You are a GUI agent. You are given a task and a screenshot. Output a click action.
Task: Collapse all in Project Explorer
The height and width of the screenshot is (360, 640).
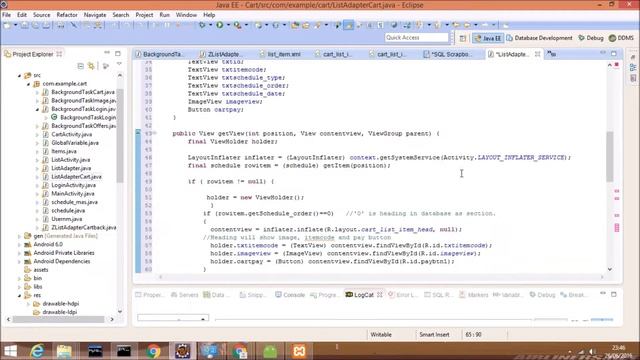(80, 66)
